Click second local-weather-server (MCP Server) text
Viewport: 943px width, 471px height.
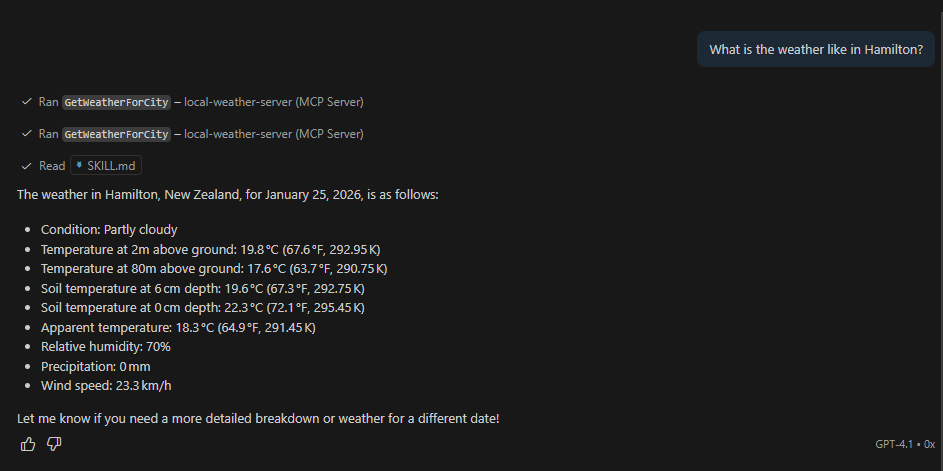[x=273, y=134]
